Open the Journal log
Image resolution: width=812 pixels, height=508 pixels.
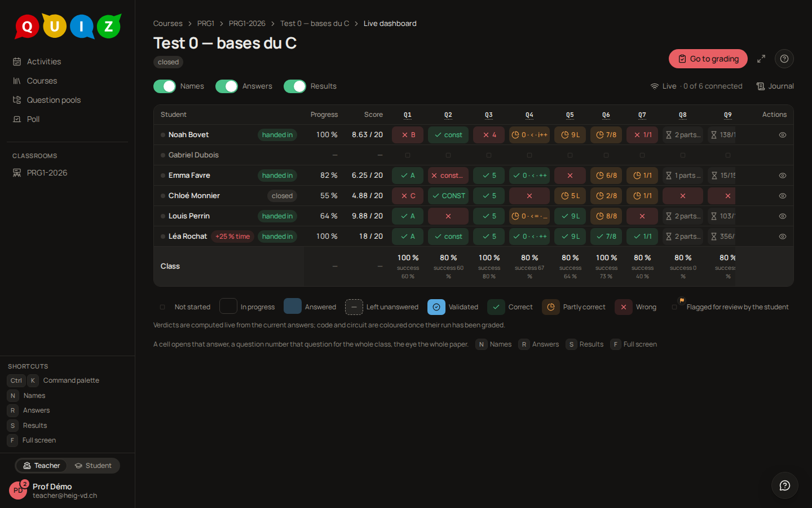pyautogui.click(x=775, y=86)
